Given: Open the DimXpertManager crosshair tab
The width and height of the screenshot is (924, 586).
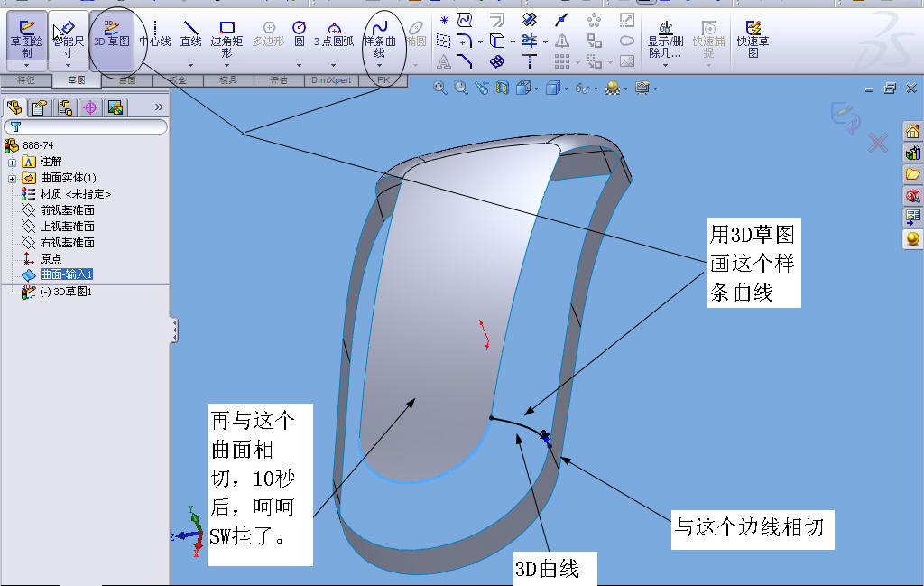Looking at the screenshot, I should [90, 107].
